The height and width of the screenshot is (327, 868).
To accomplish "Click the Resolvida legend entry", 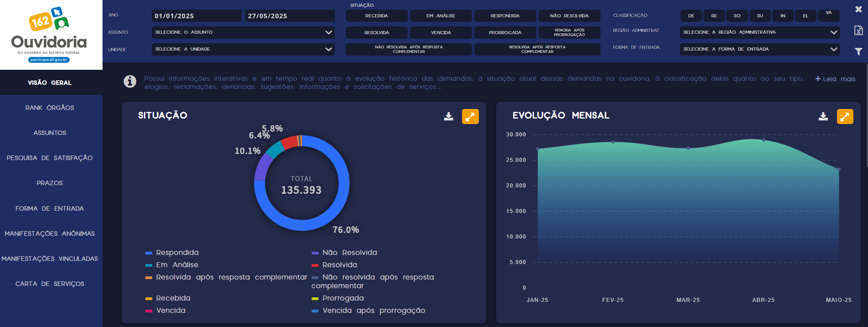I will click(334, 265).
